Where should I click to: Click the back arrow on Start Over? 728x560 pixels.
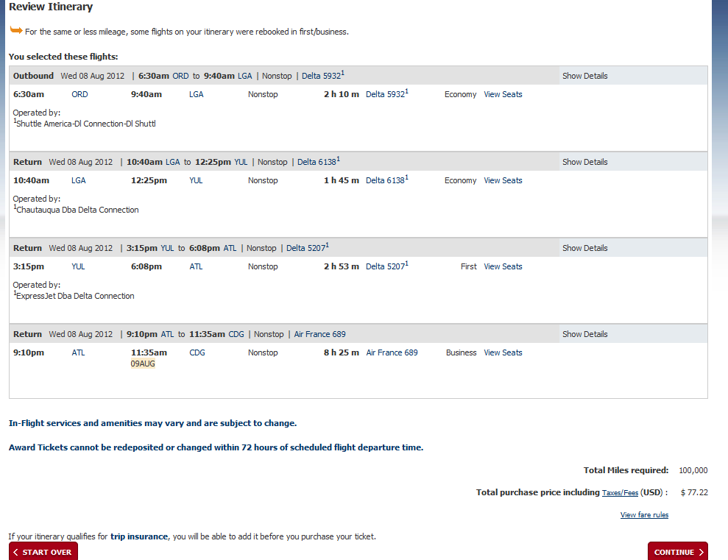(x=15, y=552)
